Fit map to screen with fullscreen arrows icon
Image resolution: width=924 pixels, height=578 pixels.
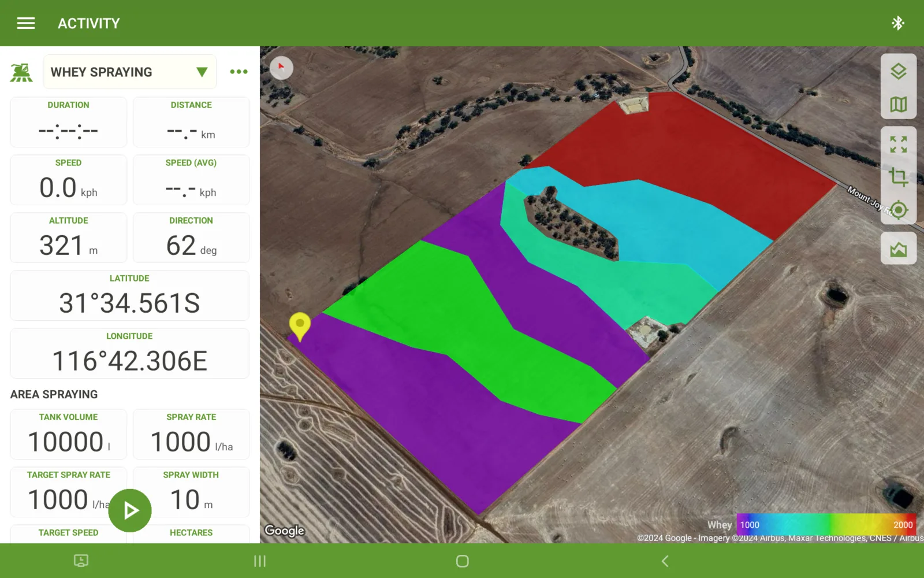coord(898,144)
